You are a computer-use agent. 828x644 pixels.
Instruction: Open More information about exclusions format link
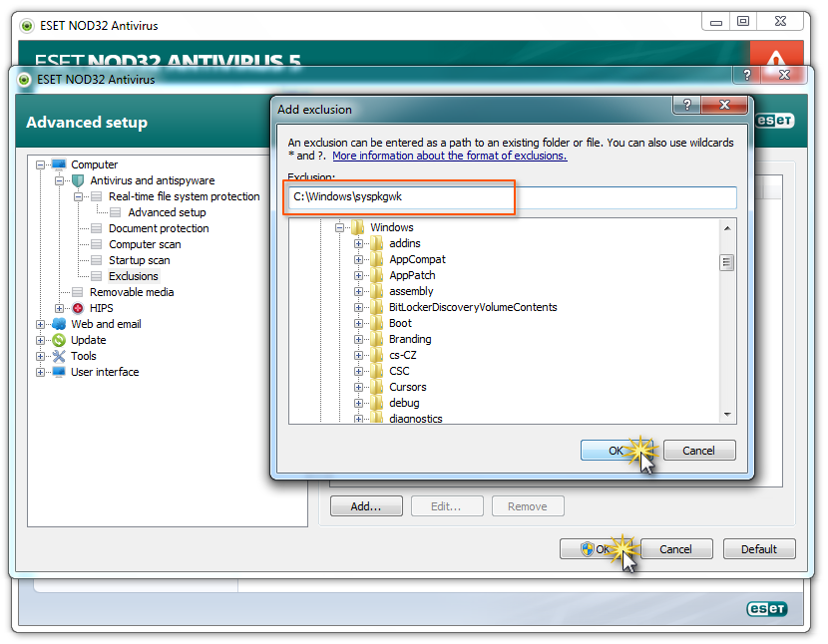(x=449, y=156)
